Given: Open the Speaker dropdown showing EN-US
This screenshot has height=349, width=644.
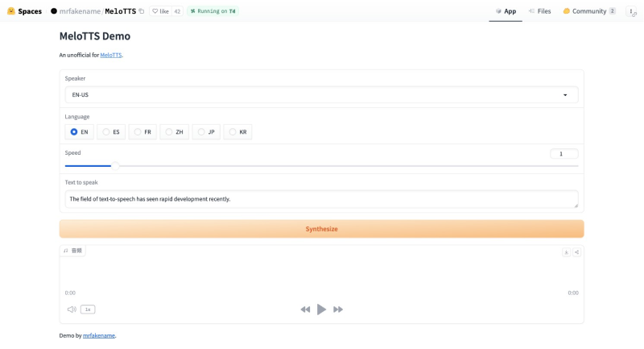Looking at the screenshot, I should [x=321, y=95].
